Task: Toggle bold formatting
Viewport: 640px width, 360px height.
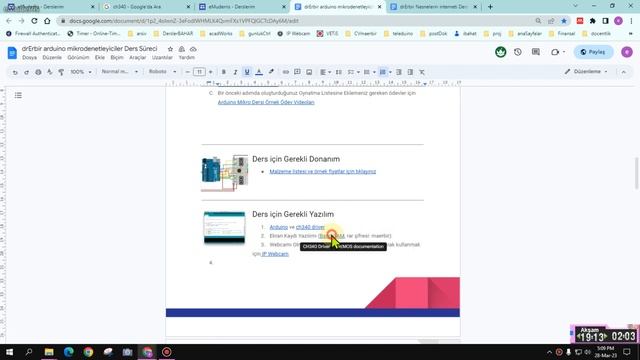Action: [x=224, y=72]
